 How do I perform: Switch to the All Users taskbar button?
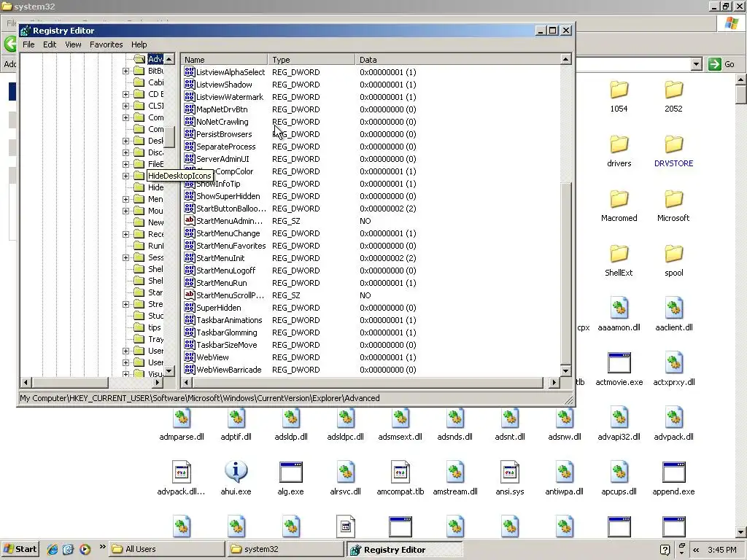167,549
